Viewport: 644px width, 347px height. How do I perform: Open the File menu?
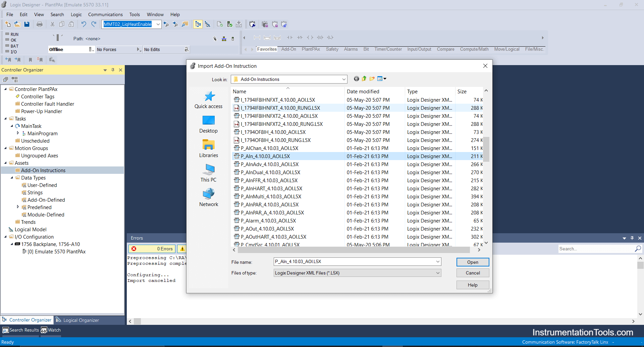tap(10, 14)
